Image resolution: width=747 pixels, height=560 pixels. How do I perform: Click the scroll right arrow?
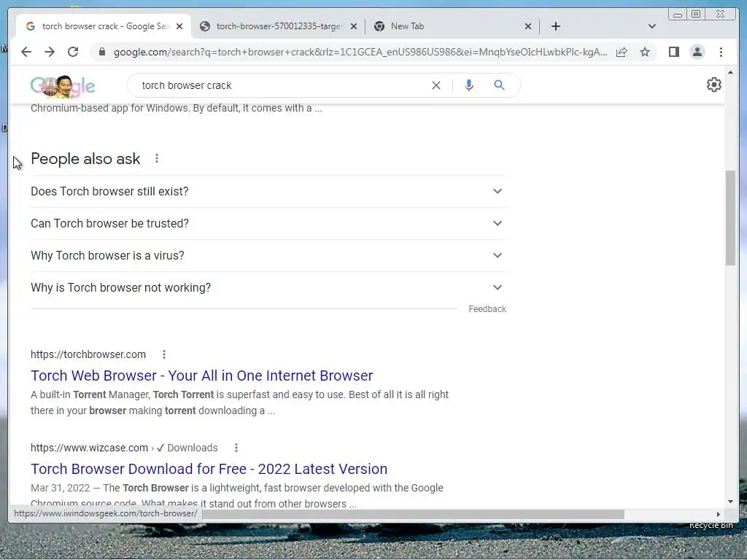coord(719,514)
